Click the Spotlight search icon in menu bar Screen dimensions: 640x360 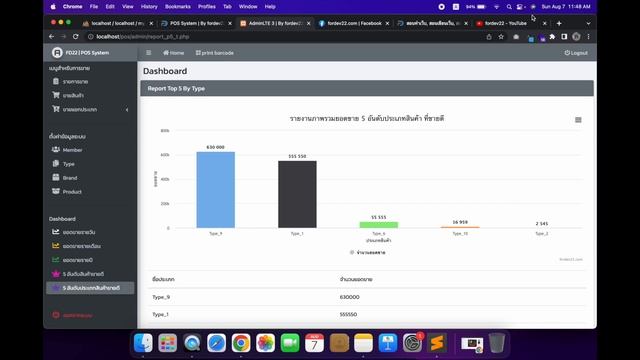[509, 7]
